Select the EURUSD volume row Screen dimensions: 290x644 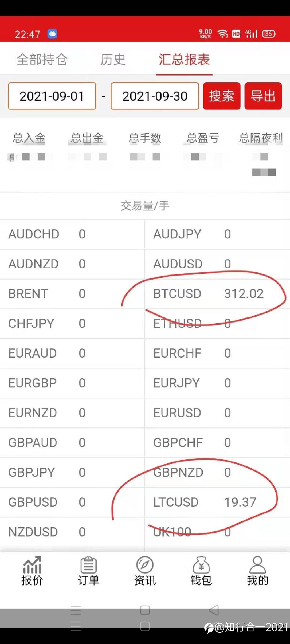217,413
